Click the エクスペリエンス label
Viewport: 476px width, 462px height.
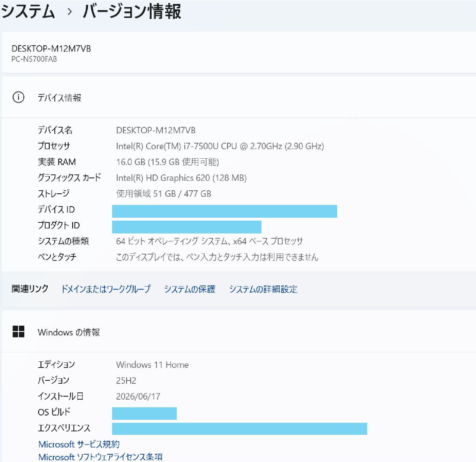[x=64, y=428]
